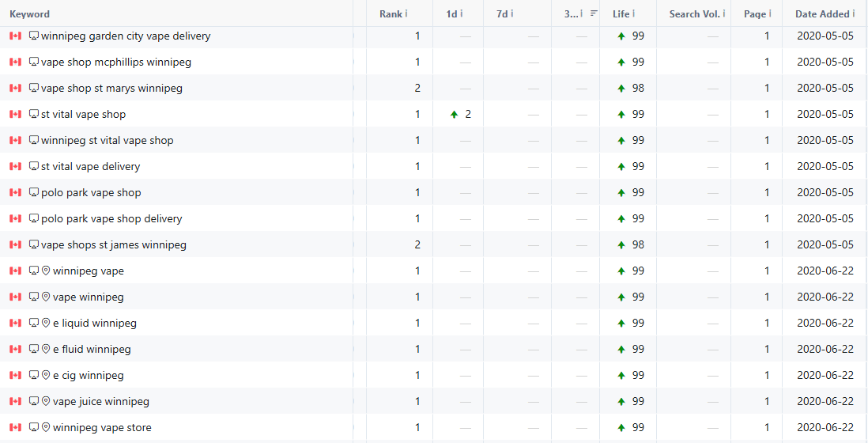
Task: Click the green up arrow in st vital vape shop 1d cell
Action: coord(454,114)
